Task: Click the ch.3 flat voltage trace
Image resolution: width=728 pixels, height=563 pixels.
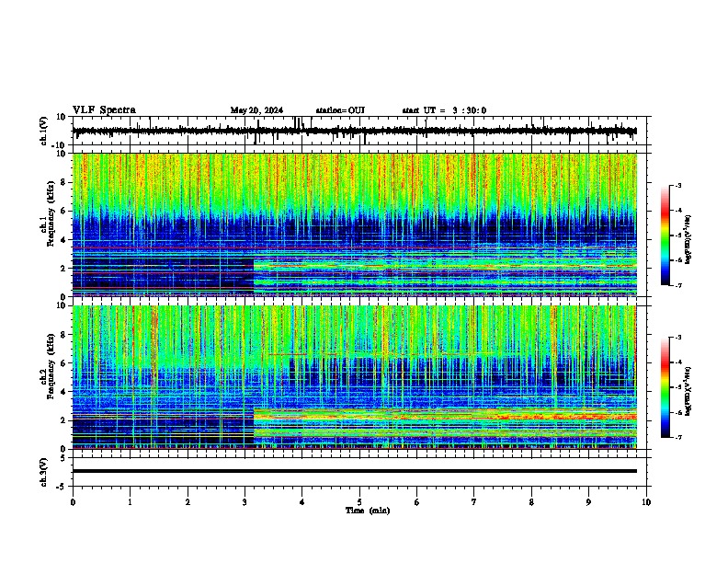Action: tap(354, 471)
